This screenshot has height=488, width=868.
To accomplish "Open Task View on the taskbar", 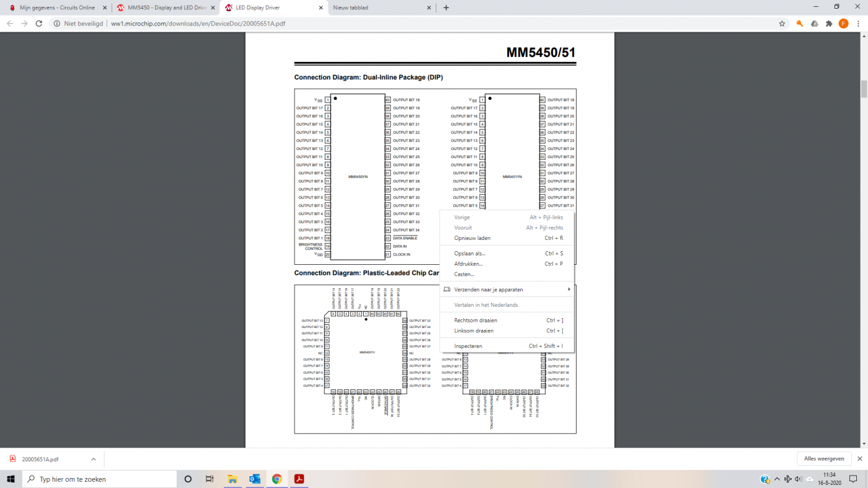I will click(210, 479).
